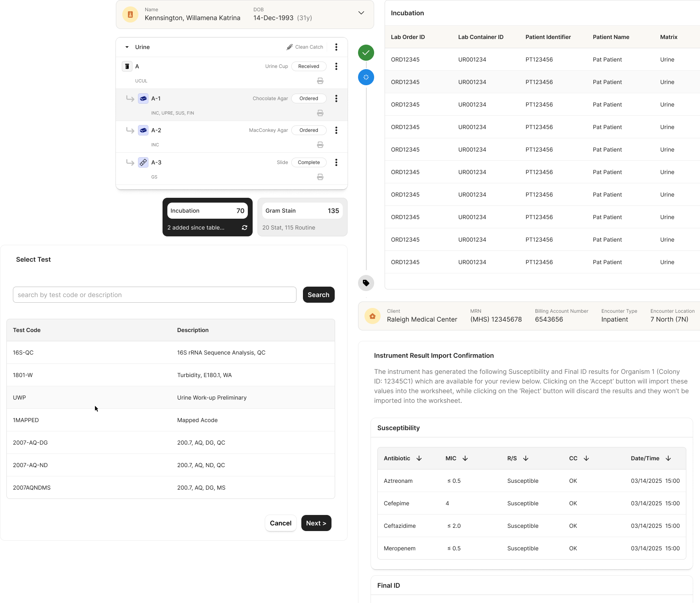Click the Complete status for A-3

coord(309,162)
